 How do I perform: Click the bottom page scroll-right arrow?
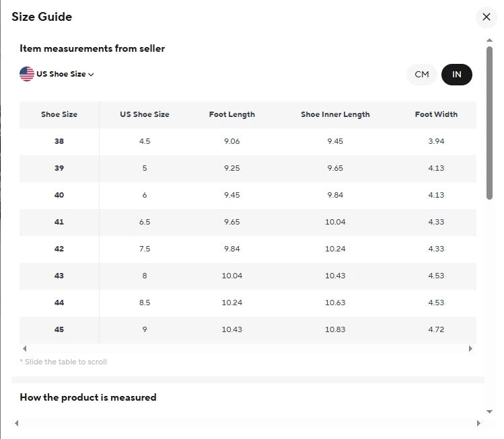coord(479,423)
